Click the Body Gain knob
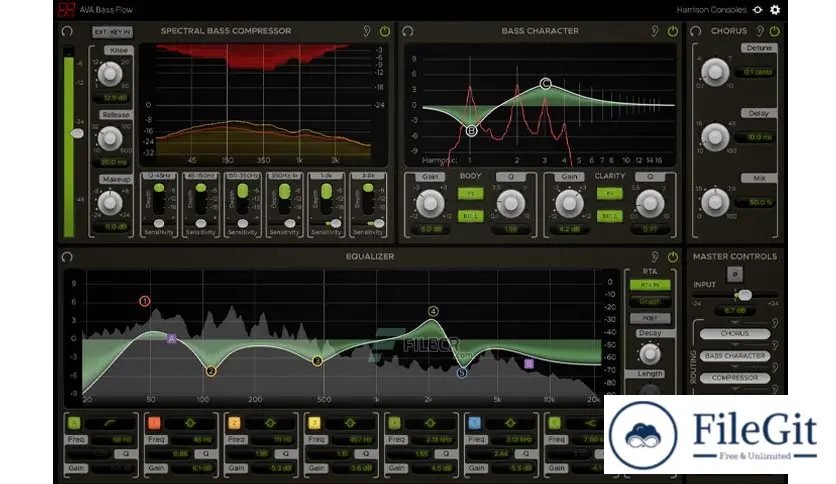Screen dimensions: 836x484 430,203
